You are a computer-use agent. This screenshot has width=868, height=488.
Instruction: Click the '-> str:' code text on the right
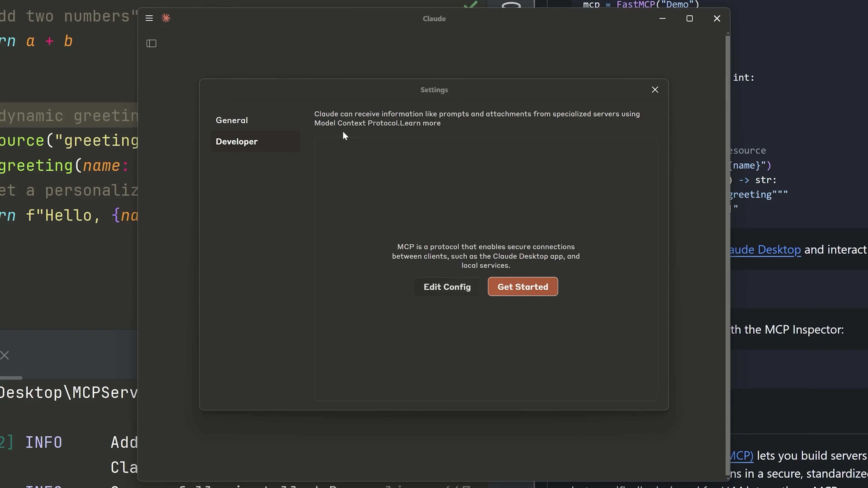click(757, 180)
